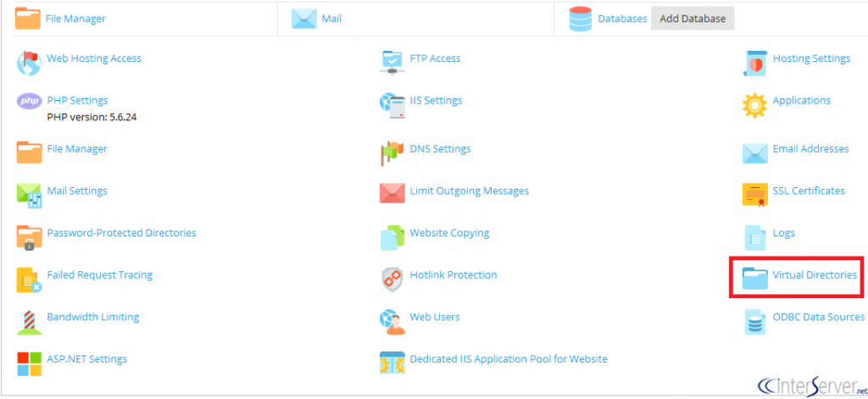Click the top bar File Manager folder icon

click(28, 19)
